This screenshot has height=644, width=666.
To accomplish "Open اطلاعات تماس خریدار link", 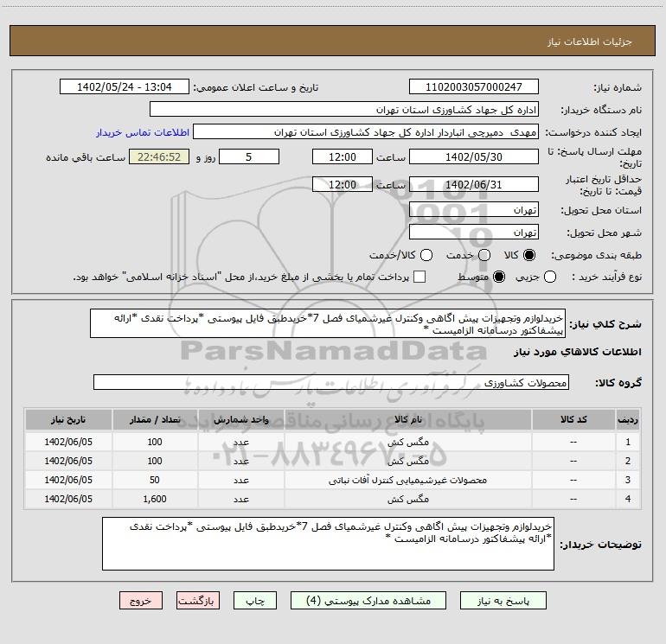I will pos(143,132).
